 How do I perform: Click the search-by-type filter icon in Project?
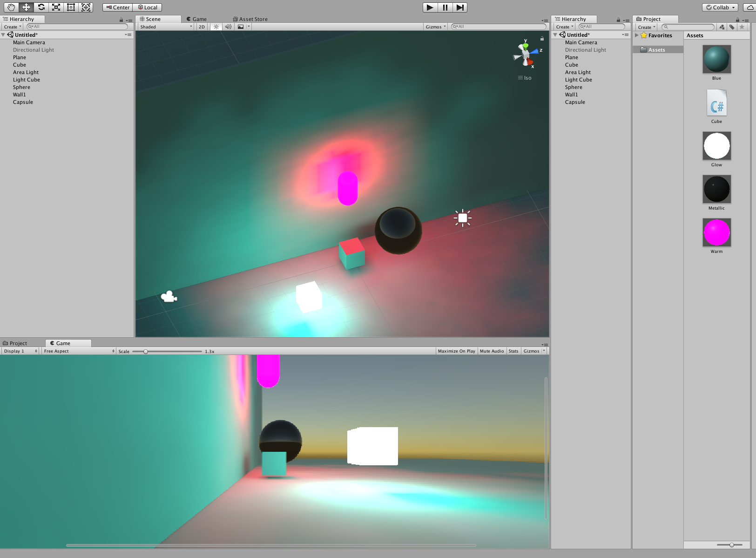coord(722,27)
